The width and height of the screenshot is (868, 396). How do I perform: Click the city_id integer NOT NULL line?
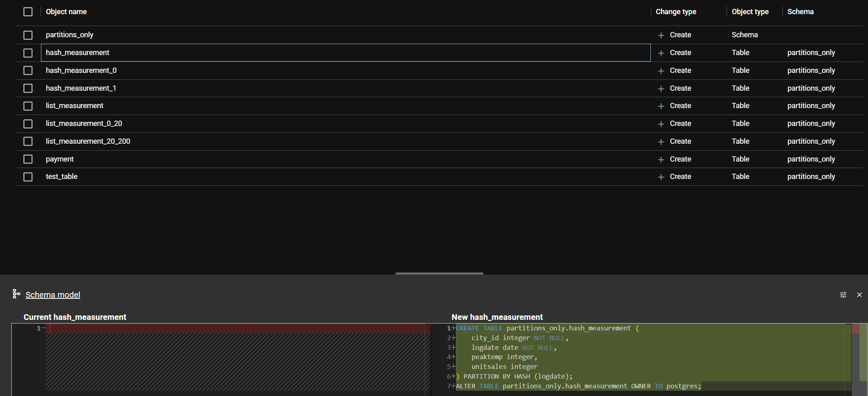pyautogui.click(x=520, y=338)
